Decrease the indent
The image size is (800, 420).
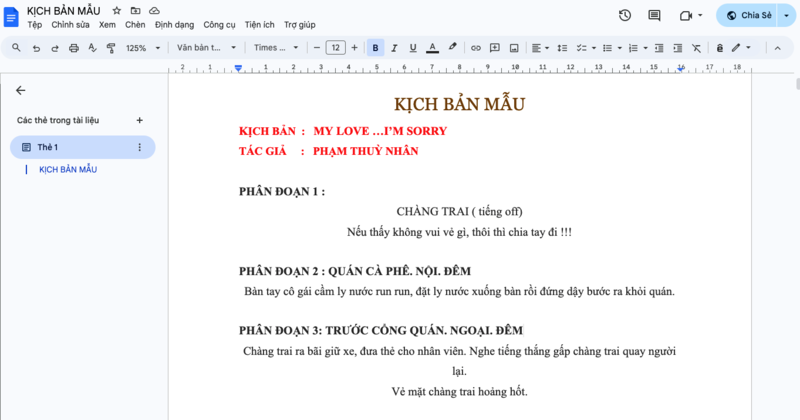tap(659, 48)
